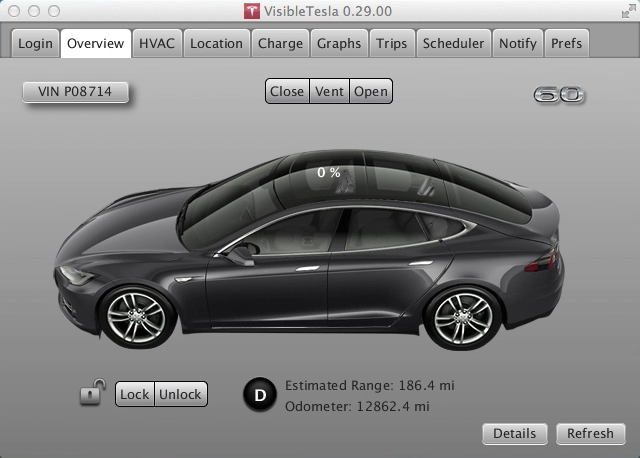
Task: Click the window zoom button
Action: point(54,11)
